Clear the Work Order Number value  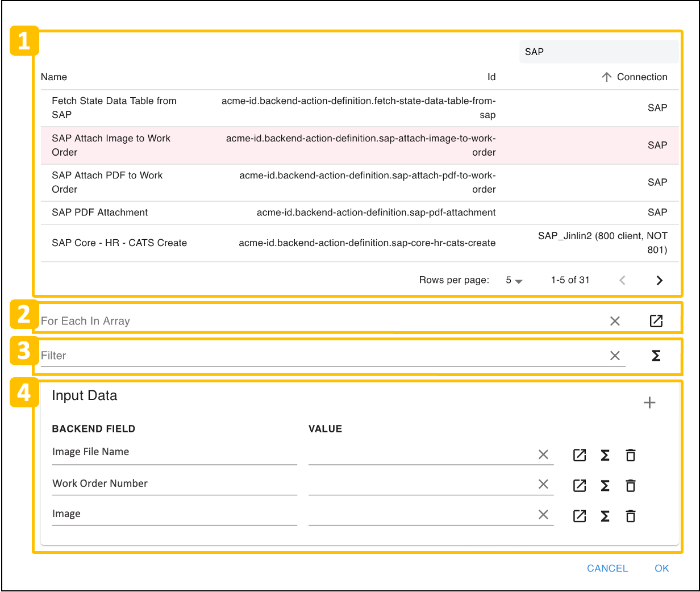pyautogui.click(x=543, y=484)
